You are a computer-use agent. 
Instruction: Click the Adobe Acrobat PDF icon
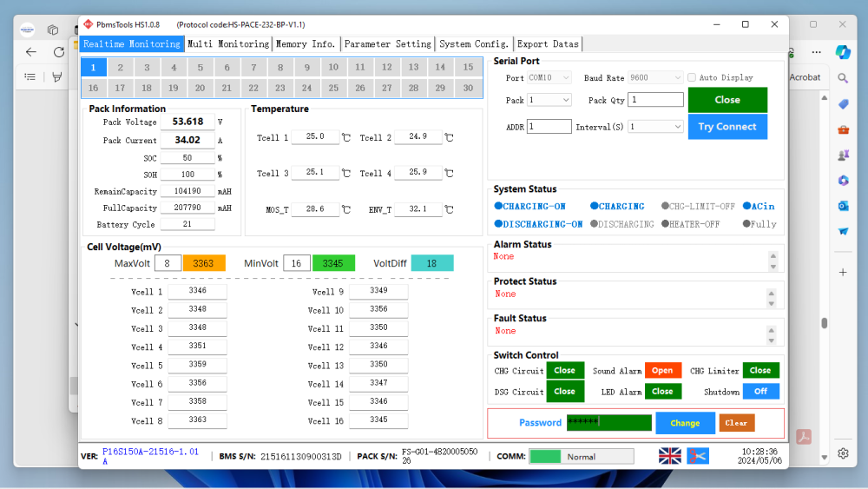click(x=804, y=436)
